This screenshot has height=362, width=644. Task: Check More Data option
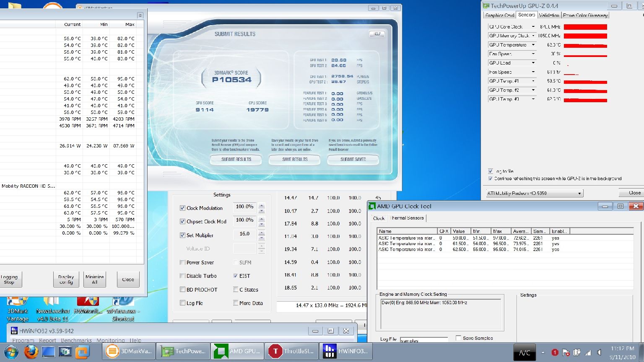click(x=236, y=303)
